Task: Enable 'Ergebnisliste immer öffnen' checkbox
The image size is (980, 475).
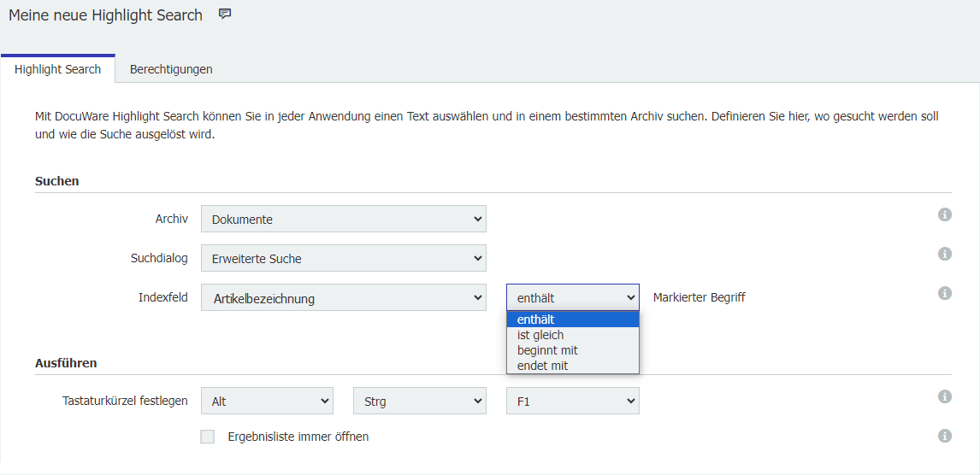Action: [x=208, y=437]
